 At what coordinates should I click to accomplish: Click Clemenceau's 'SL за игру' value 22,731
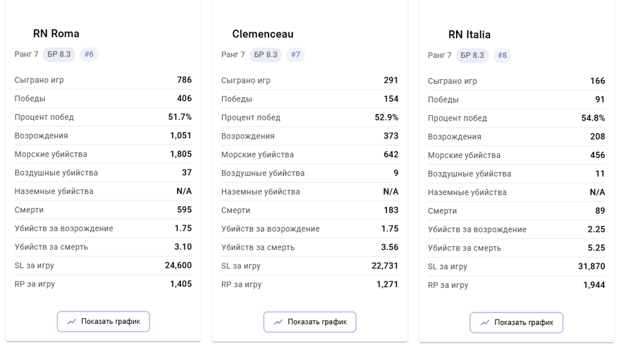(x=385, y=266)
